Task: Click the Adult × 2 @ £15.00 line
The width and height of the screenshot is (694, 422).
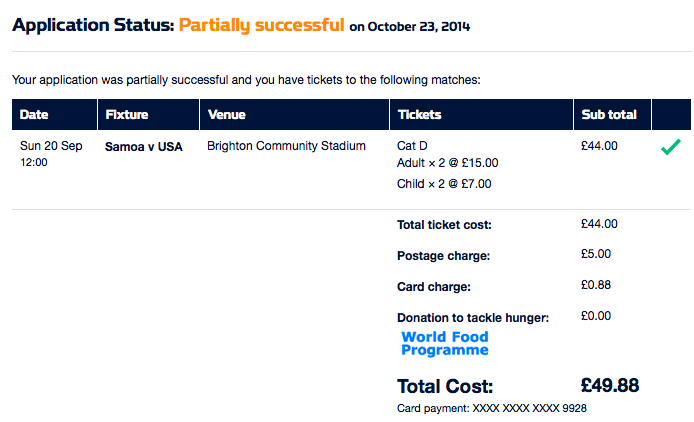Action: (447, 163)
